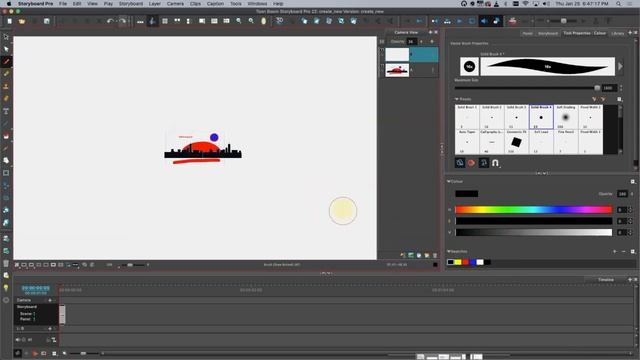Click the zoom out magnifier in top toolbar
The width and height of the screenshot is (640, 360).
point(251,21)
